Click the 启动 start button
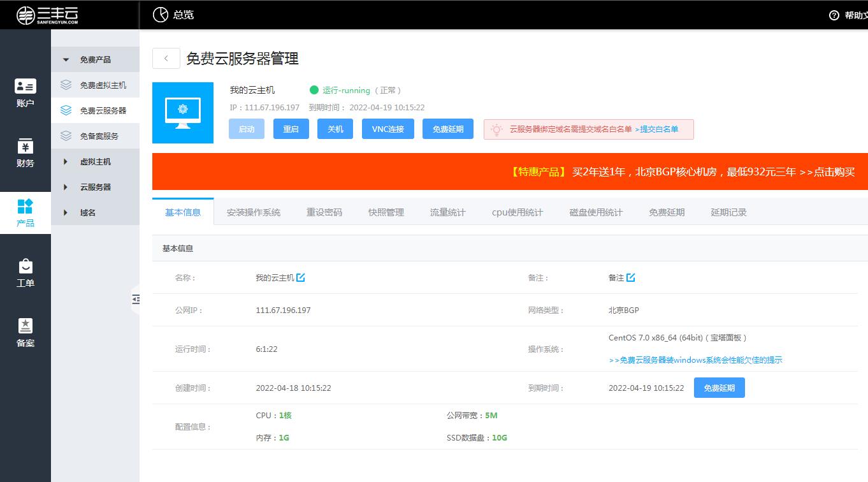The width and height of the screenshot is (868, 482). coord(247,129)
